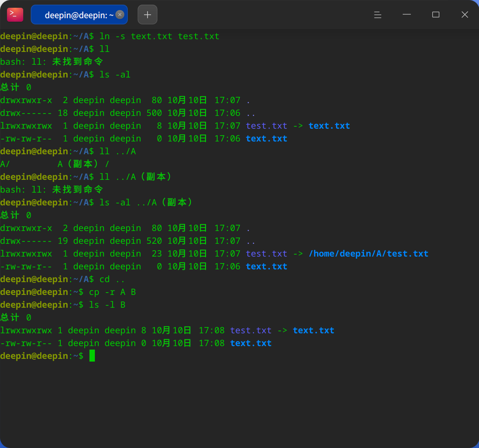
Task: Open the terminal hamburger menu
Action: tap(378, 15)
